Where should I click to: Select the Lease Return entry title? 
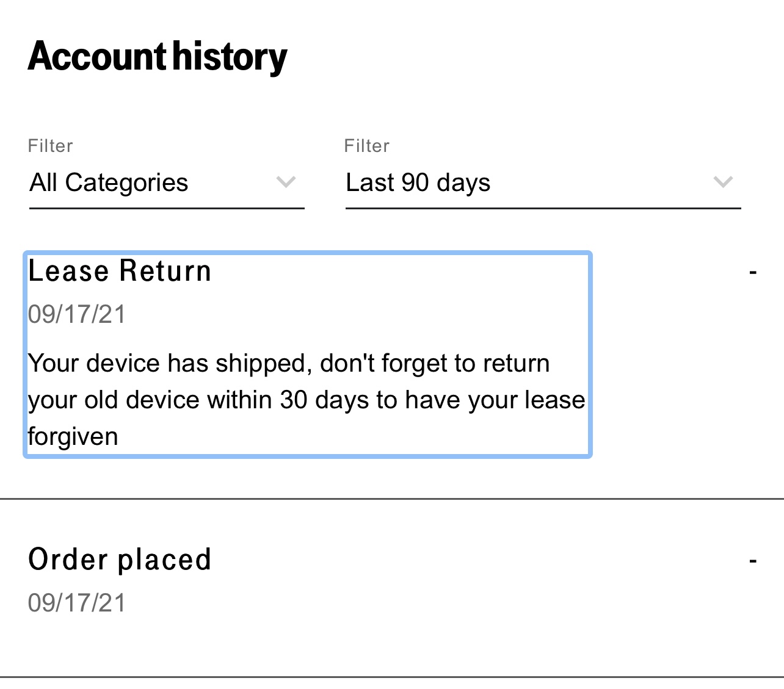(x=120, y=271)
